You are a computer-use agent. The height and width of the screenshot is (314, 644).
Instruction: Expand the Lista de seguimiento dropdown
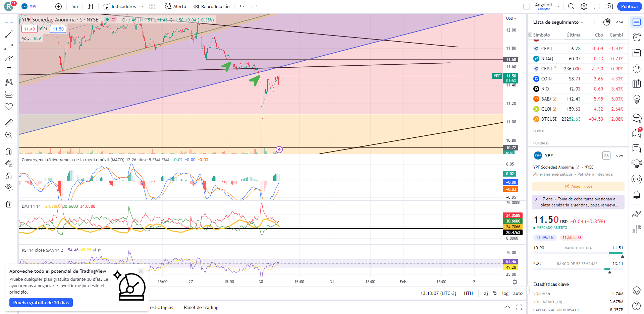[558, 22]
